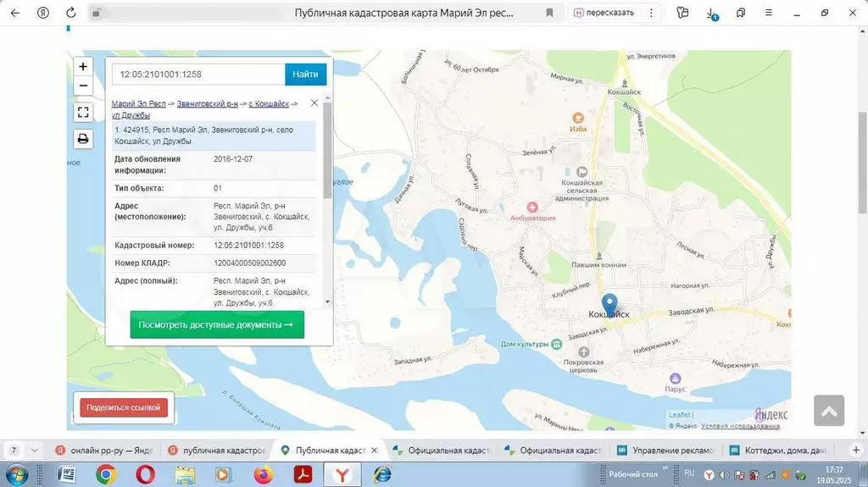Open Firefox from taskbar
Viewport: 868px width, 487px height.
point(264,475)
